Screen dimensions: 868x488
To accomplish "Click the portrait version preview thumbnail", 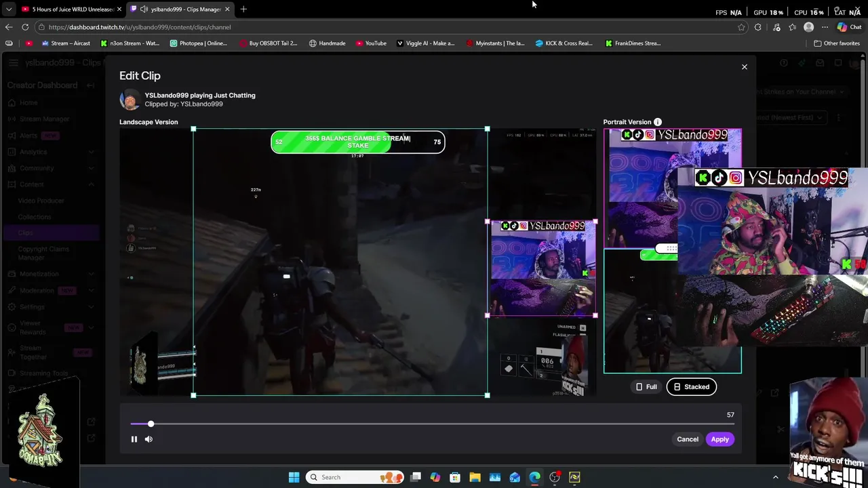I will [673, 251].
